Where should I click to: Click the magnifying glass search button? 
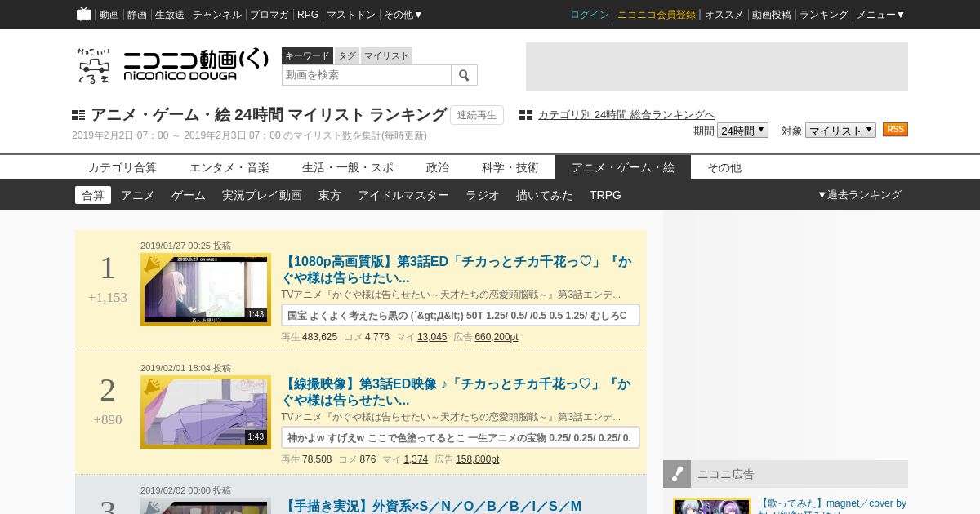[x=464, y=75]
